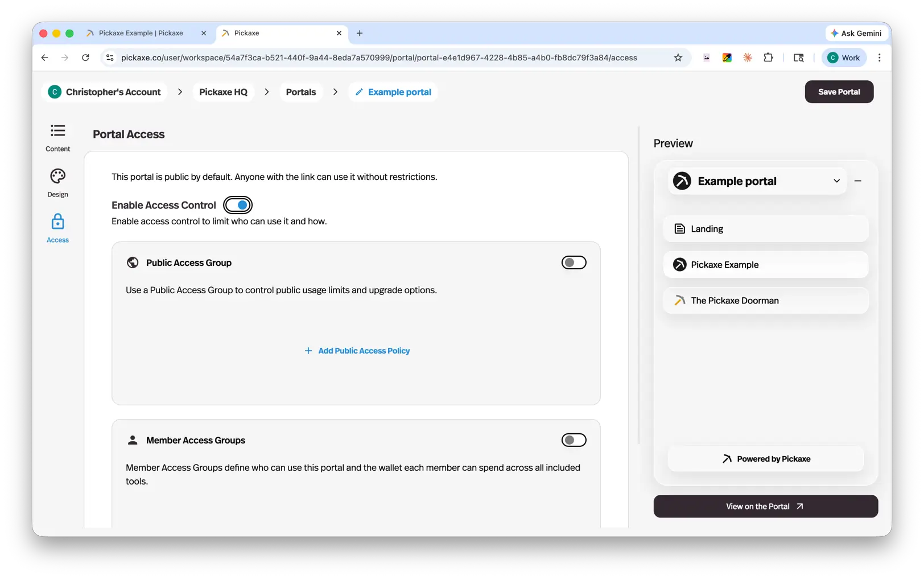The width and height of the screenshot is (924, 579).
Task: Open the Work profile chip
Action: (844, 58)
